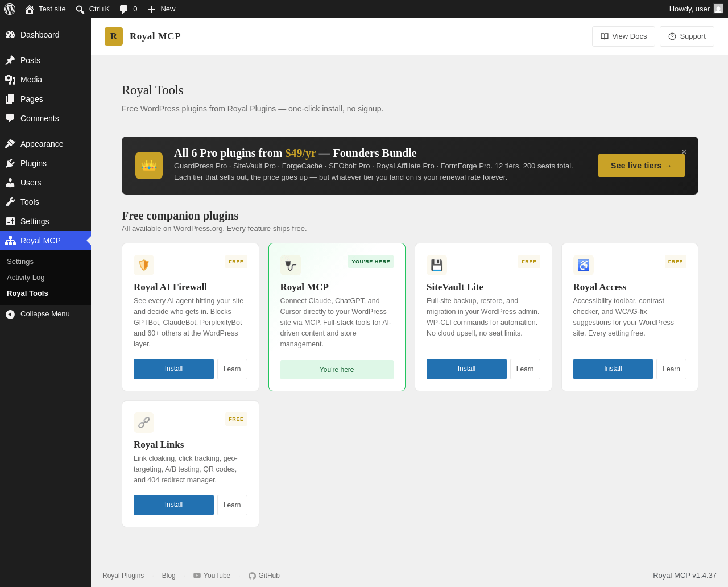
Task: Dismiss the Founders Bundle banner
Action: tap(684, 152)
